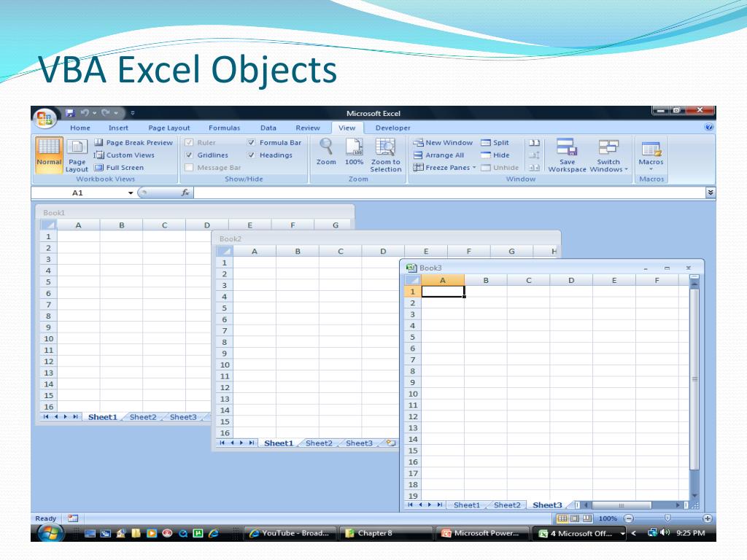Open Undo history dropdown arrow
The image size is (747, 560).
pyautogui.click(x=94, y=113)
